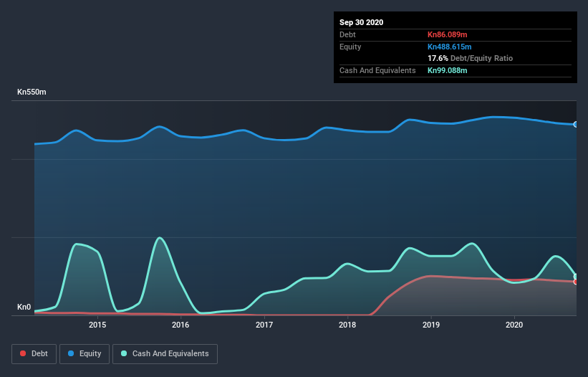This screenshot has width=588, height=377.
Task: Click the Debt row label in tooltip
Action: [347, 34]
